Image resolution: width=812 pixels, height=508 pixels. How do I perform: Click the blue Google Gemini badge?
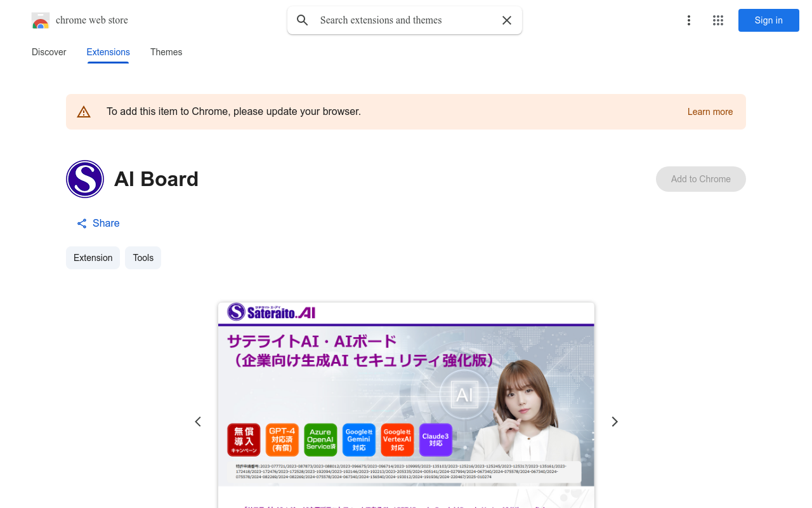pos(359,440)
